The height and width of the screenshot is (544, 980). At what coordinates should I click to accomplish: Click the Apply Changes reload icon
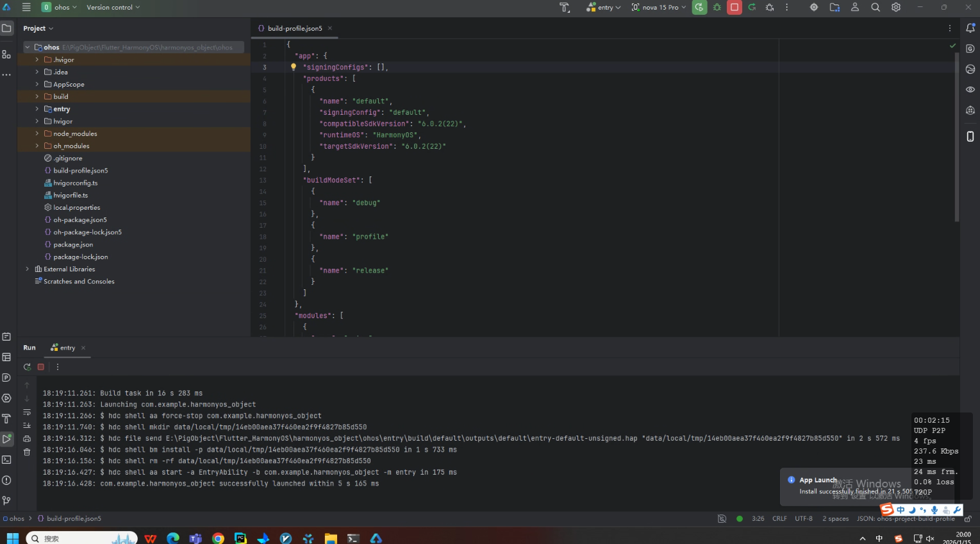(x=752, y=7)
